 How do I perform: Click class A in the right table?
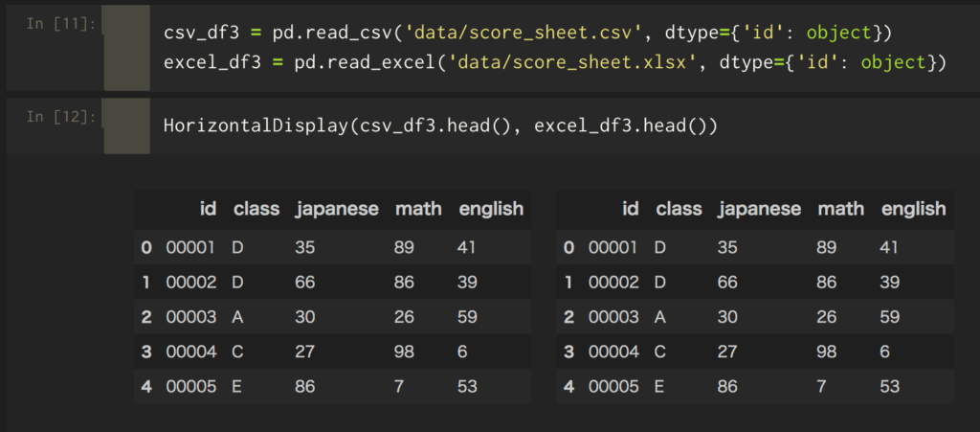pos(660,317)
